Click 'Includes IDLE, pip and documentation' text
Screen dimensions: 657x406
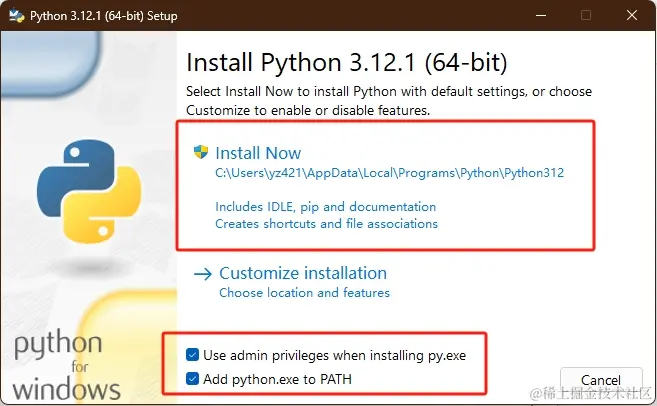click(x=326, y=207)
